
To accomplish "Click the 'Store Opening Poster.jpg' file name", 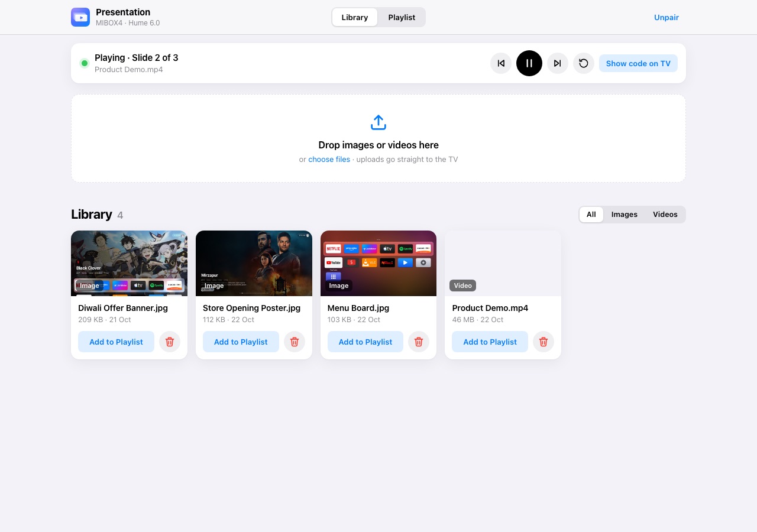I will coord(251,308).
